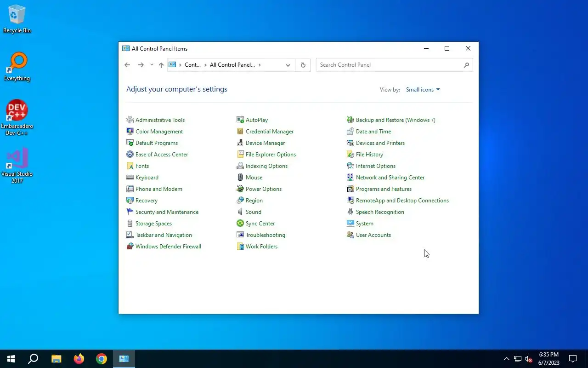Open the Taskbar and Navigation link
Screen dimensions: 588x368
tap(164, 235)
